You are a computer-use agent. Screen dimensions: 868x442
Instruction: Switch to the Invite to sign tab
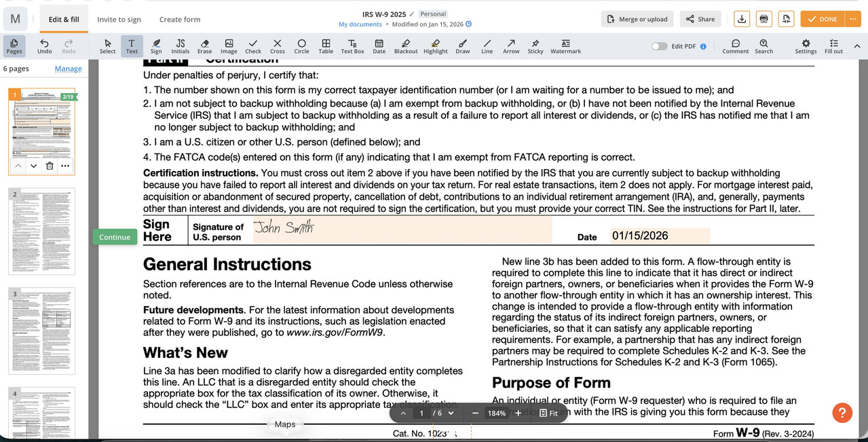[x=119, y=19]
